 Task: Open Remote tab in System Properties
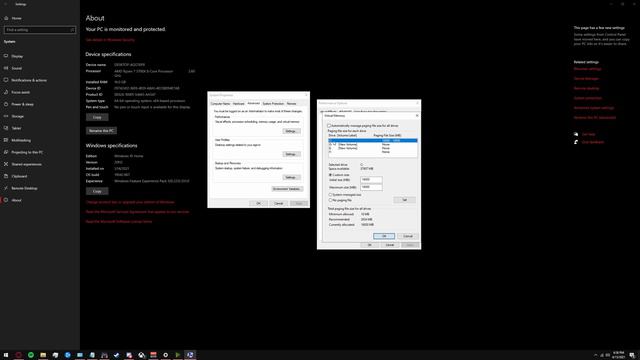291,104
